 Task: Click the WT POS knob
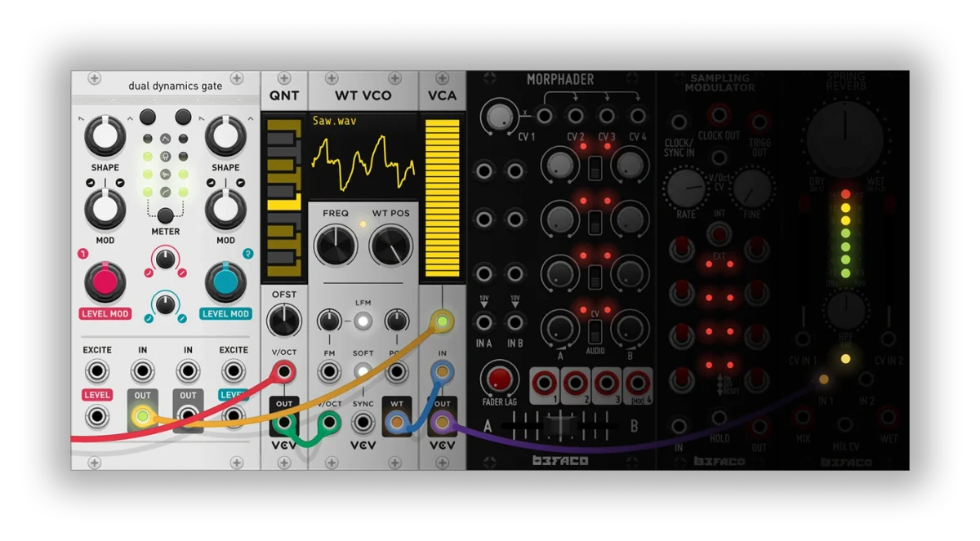(x=391, y=246)
